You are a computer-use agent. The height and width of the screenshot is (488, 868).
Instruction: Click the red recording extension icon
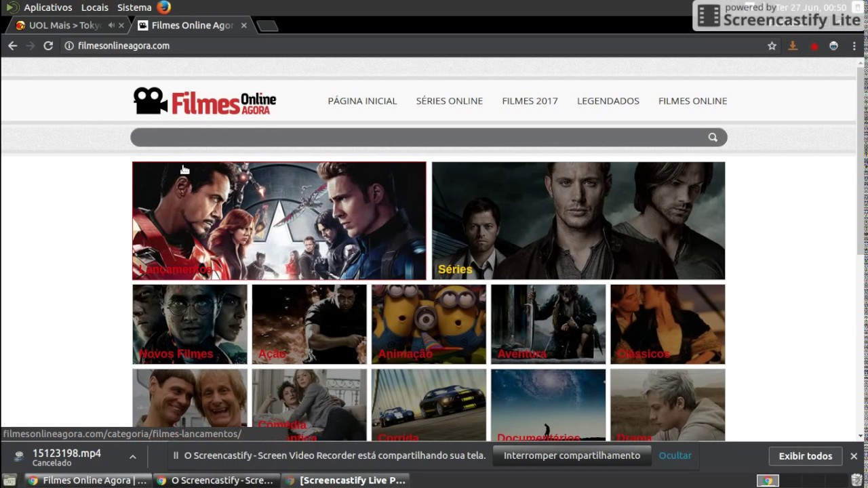coord(814,46)
